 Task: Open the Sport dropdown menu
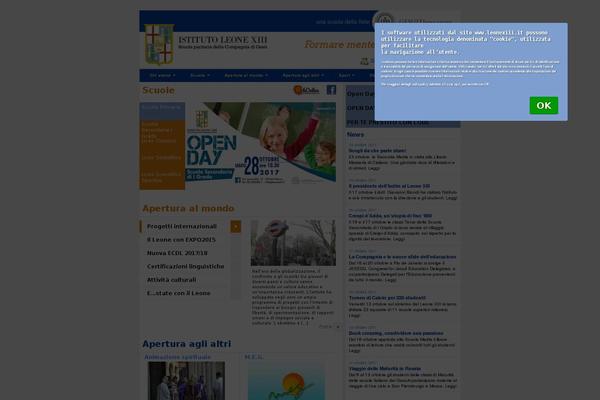pyautogui.click(x=346, y=75)
